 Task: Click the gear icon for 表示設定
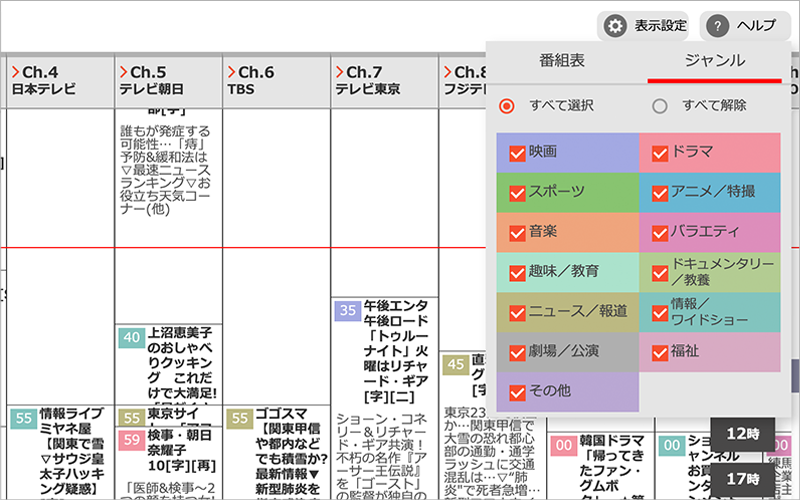[616, 26]
